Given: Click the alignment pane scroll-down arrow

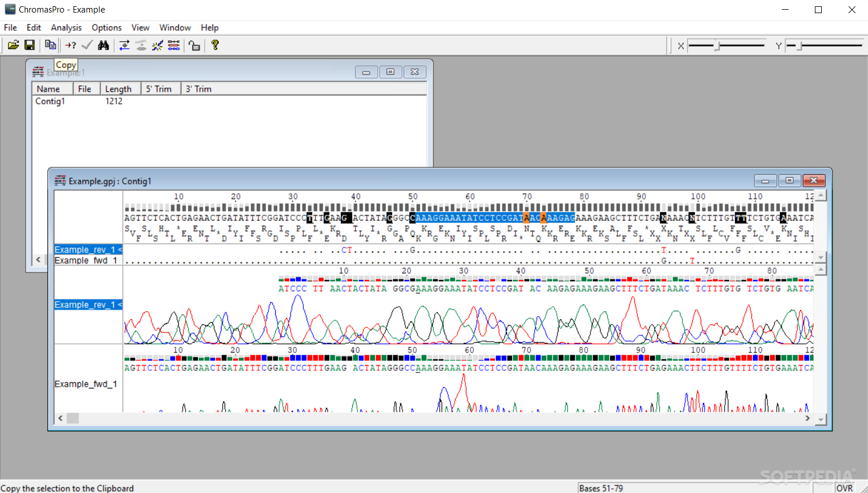Looking at the screenshot, I should pyautogui.click(x=821, y=258).
